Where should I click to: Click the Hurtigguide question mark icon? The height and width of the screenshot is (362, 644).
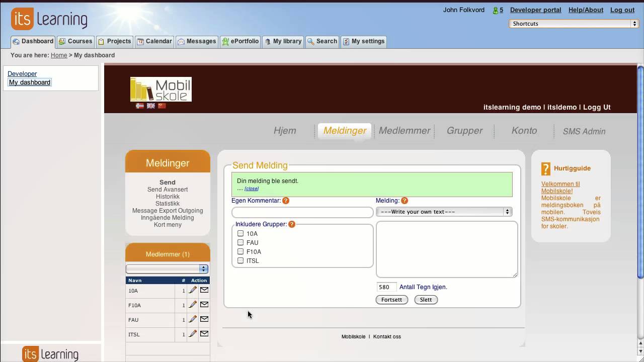tap(546, 169)
